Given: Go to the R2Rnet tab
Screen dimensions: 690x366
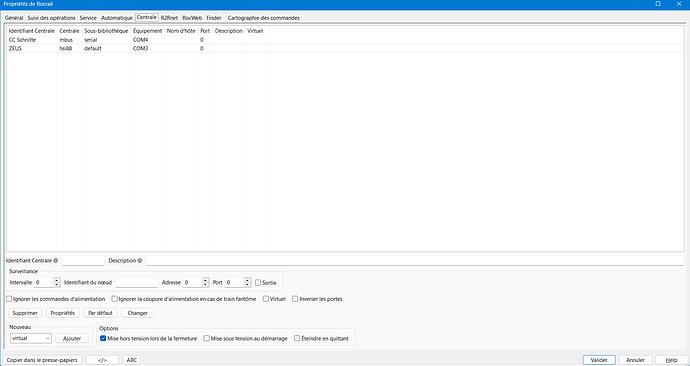Looking at the screenshot, I should 169,18.
